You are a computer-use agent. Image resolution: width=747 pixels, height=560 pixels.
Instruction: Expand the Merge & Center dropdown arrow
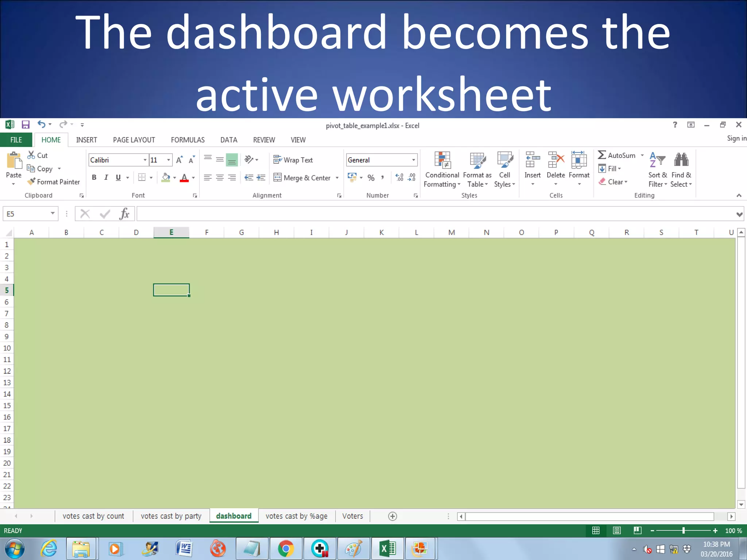coord(337,178)
